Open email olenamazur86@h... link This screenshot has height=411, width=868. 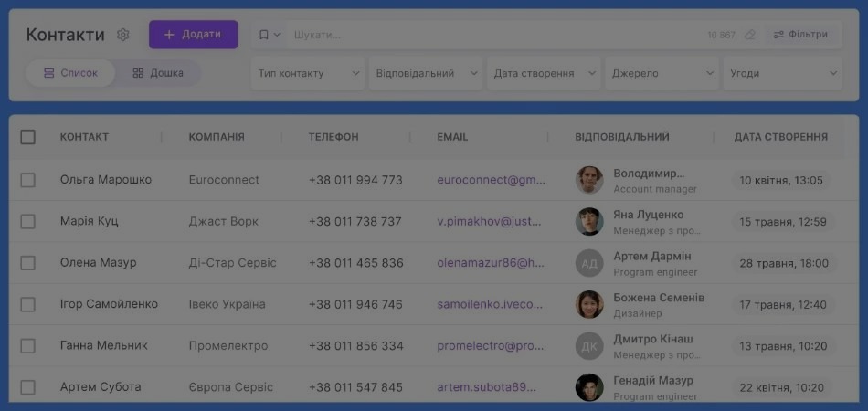click(x=491, y=263)
